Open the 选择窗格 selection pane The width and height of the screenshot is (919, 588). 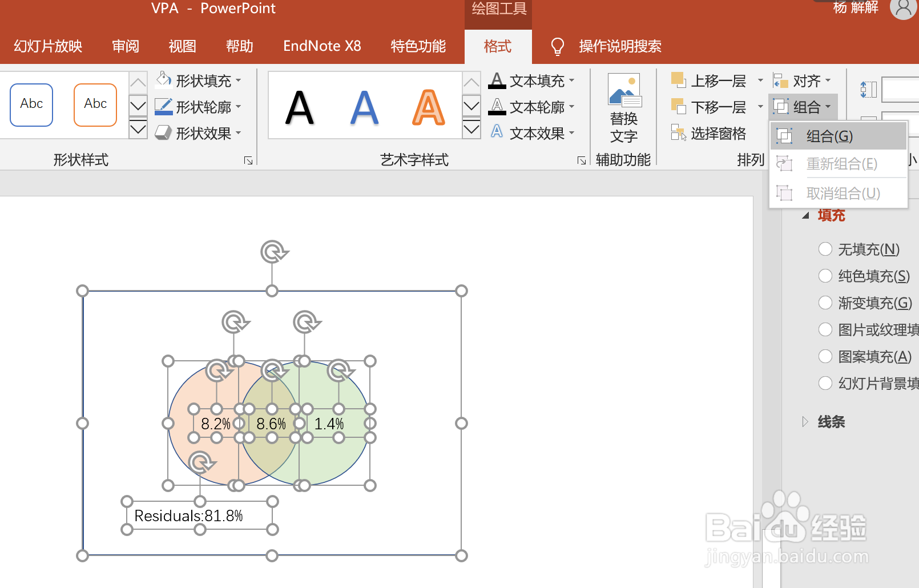pyautogui.click(x=709, y=133)
